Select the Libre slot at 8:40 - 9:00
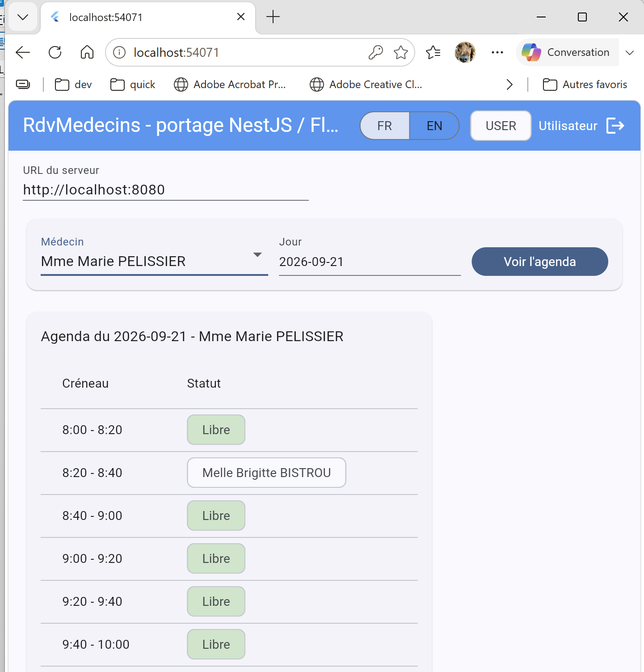 [216, 516]
